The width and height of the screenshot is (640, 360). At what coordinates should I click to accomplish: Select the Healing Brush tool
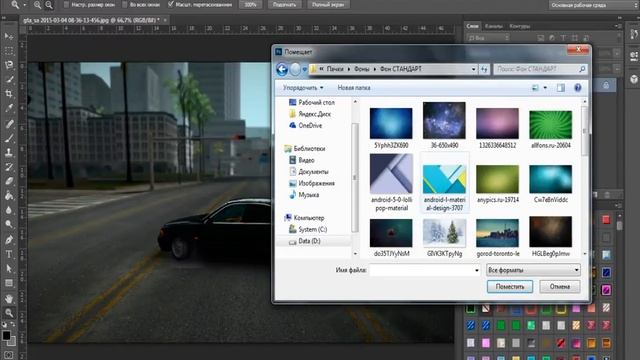(9, 124)
